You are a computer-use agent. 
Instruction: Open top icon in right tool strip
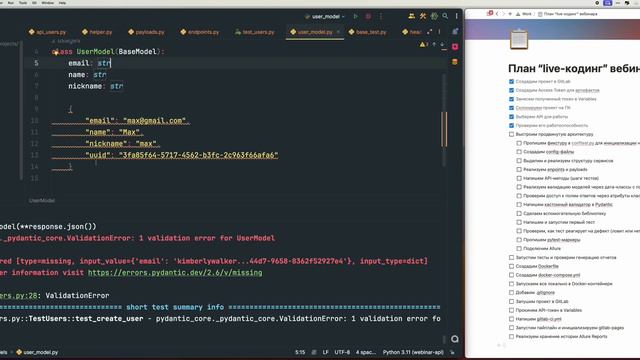point(455,31)
